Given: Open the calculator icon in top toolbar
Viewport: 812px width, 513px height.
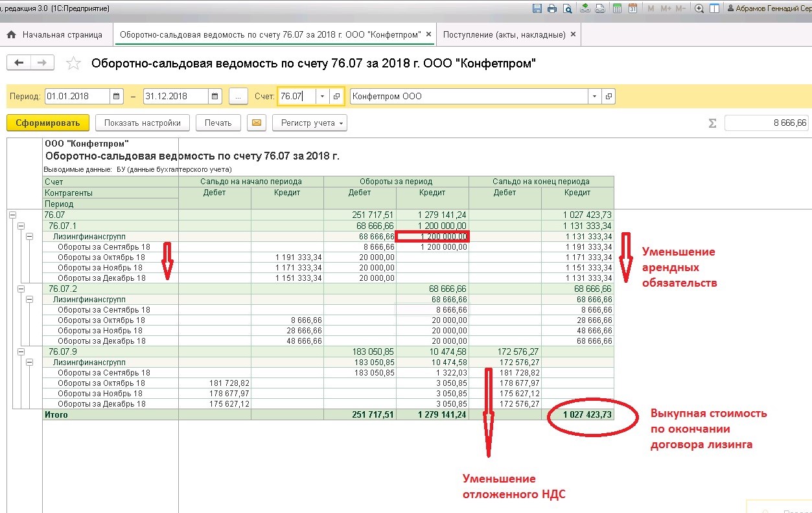Looking at the screenshot, I should [x=617, y=8].
